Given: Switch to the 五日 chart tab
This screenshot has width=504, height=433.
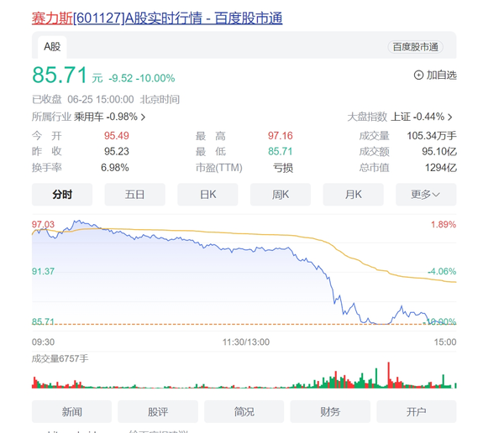Looking at the screenshot, I should click(134, 195).
